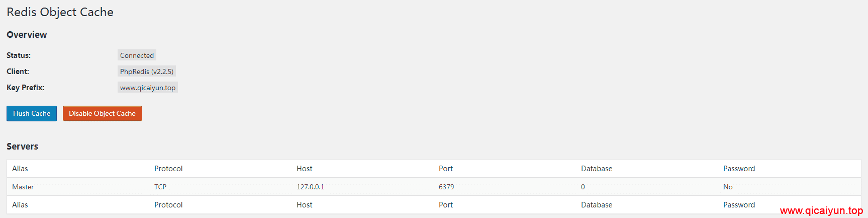This screenshot has width=868, height=218.
Task: Click the 6379 port cell
Action: (446, 187)
